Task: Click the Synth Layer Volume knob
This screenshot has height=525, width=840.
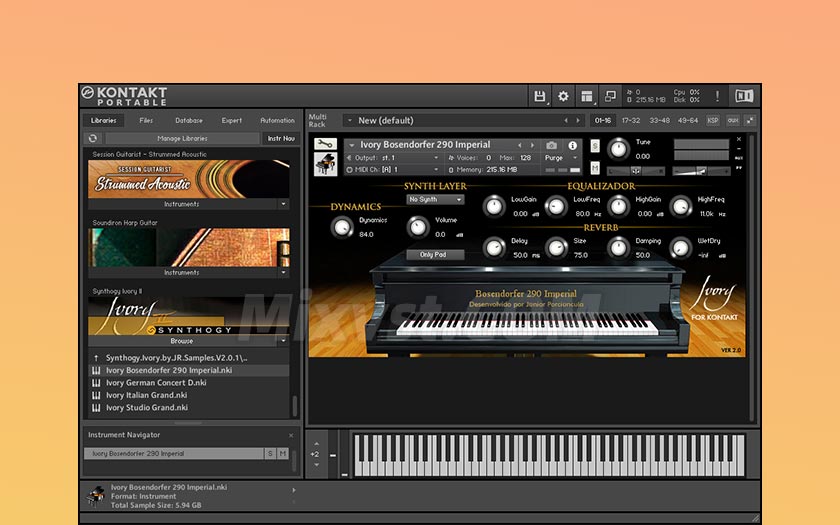Action: 418,227
